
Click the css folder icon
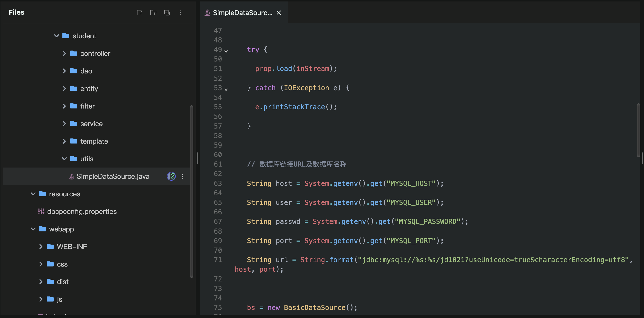tap(50, 264)
